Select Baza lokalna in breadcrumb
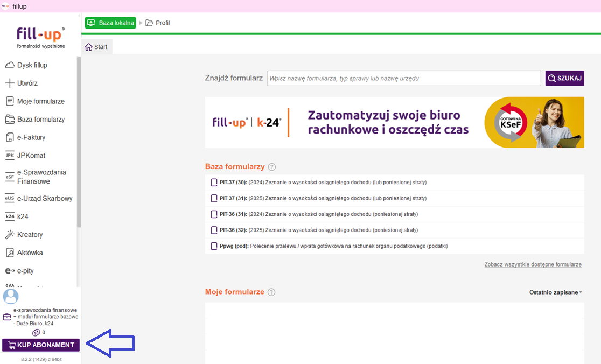Screen dimensions: 601x364 [x=110, y=23]
